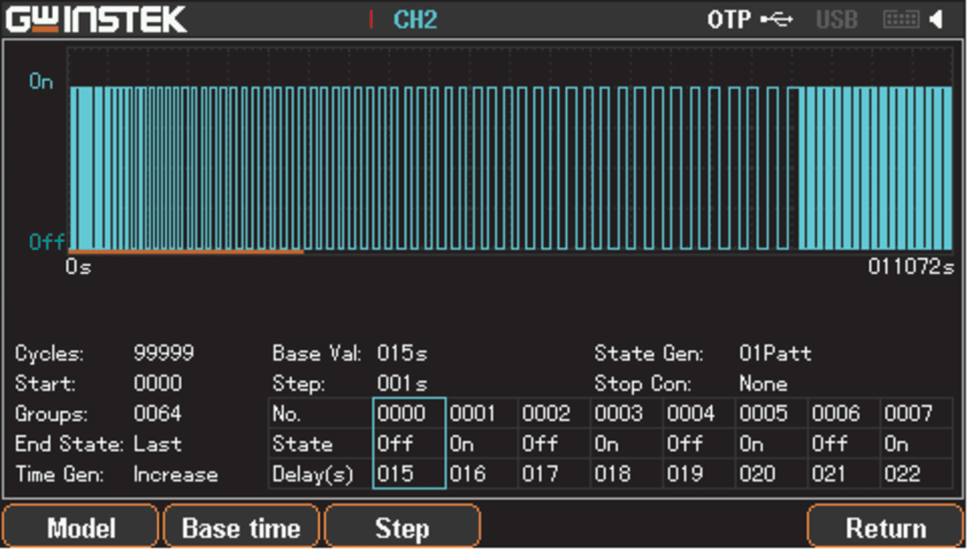Select Cycles value 99999

pyautogui.click(x=164, y=354)
